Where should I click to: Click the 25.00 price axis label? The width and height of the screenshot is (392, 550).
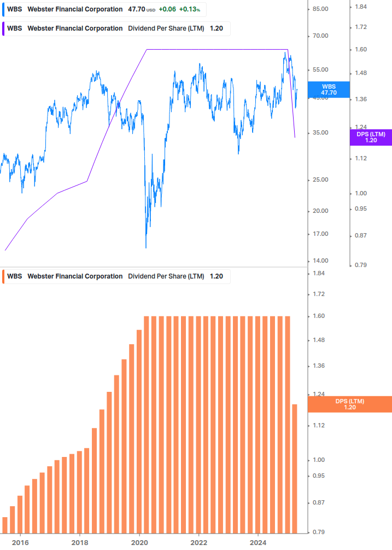click(320, 180)
